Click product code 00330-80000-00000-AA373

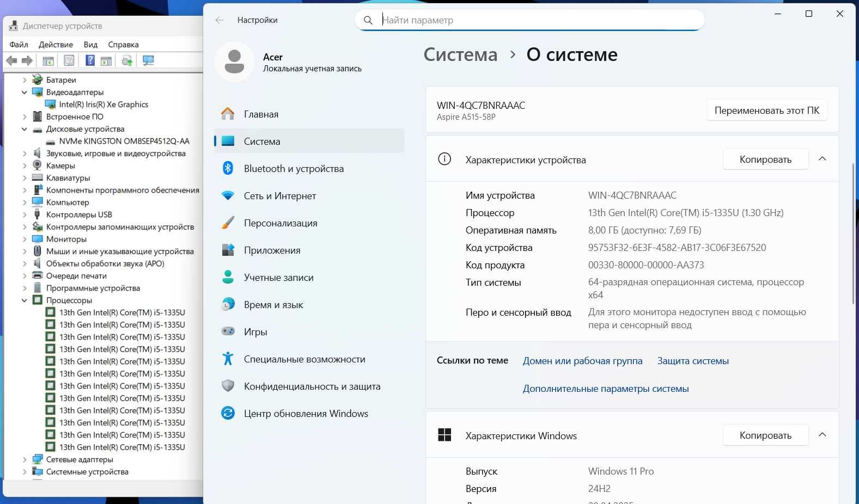coord(646,265)
